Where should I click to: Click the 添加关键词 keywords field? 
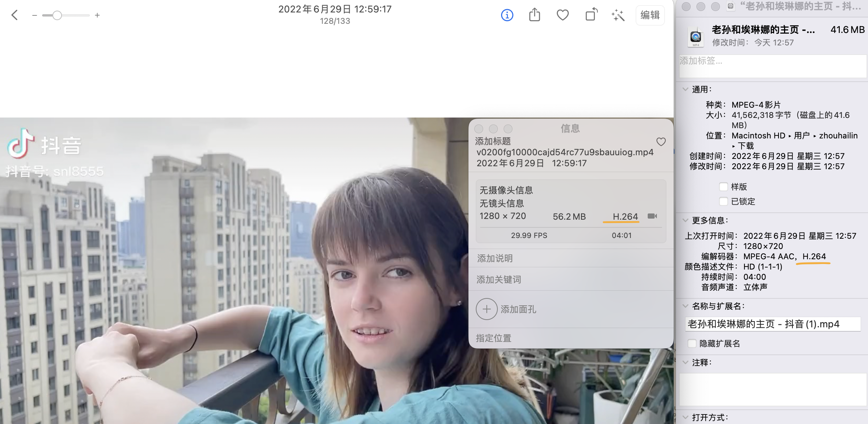pos(571,280)
